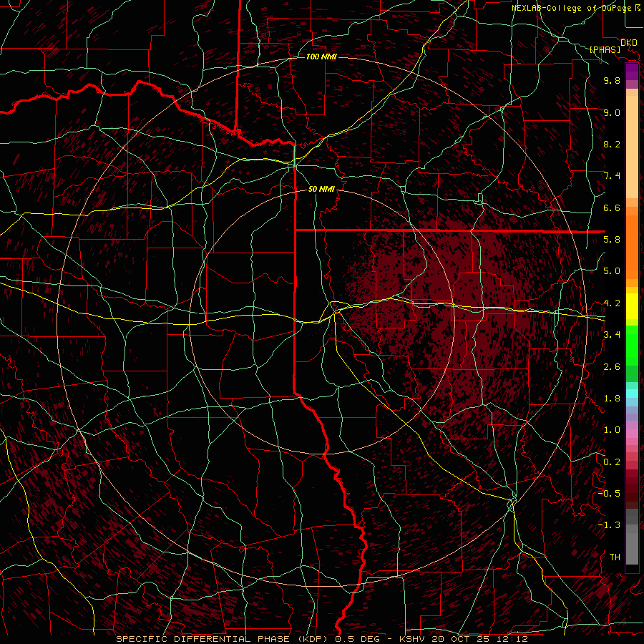Image resolution: width=644 pixels, height=644 pixels.
Task: Click the 1.0 value on the scale
Action: (x=612, y=430)
